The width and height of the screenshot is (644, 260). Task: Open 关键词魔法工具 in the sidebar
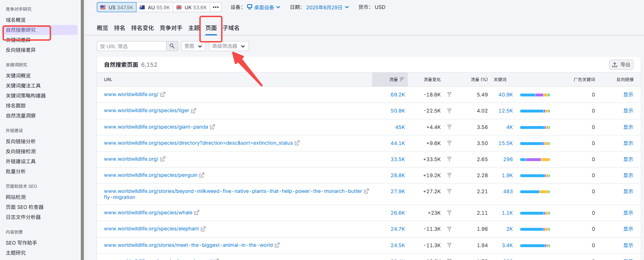point(23,86)
